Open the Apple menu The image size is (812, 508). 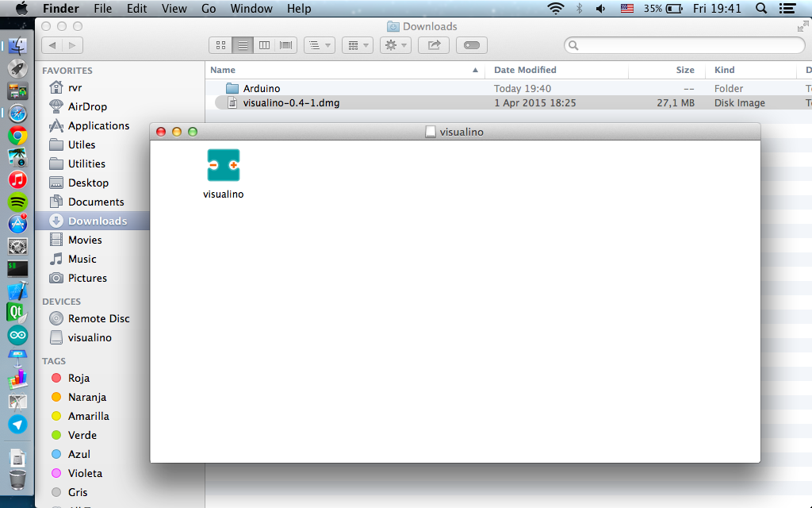coord(21,8)
